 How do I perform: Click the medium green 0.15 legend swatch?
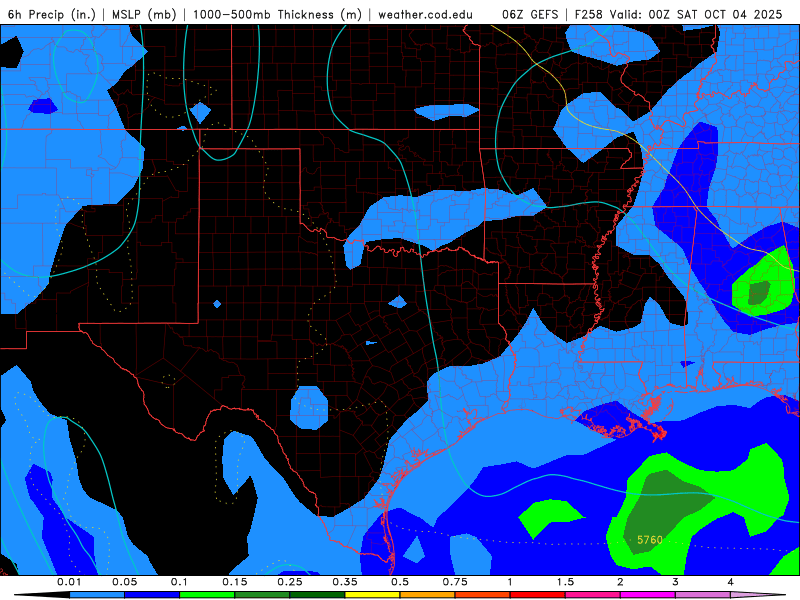[262, 595]
